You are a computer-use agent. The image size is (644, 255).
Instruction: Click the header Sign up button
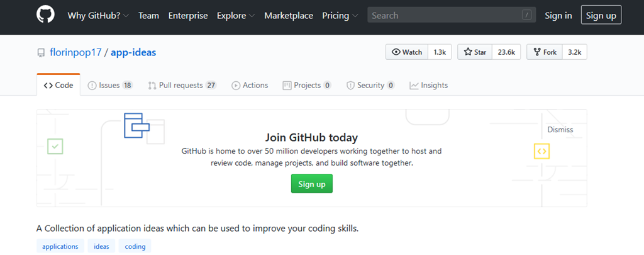[601, 16]
